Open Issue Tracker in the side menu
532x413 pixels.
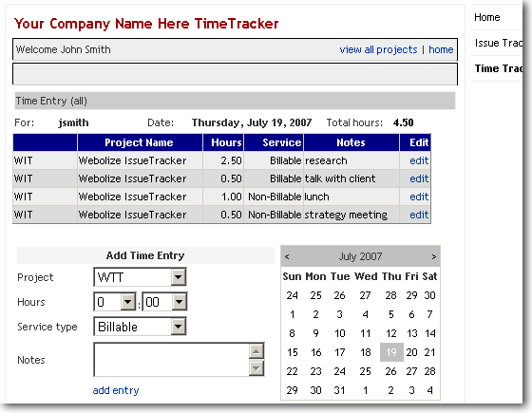point(498,43)
